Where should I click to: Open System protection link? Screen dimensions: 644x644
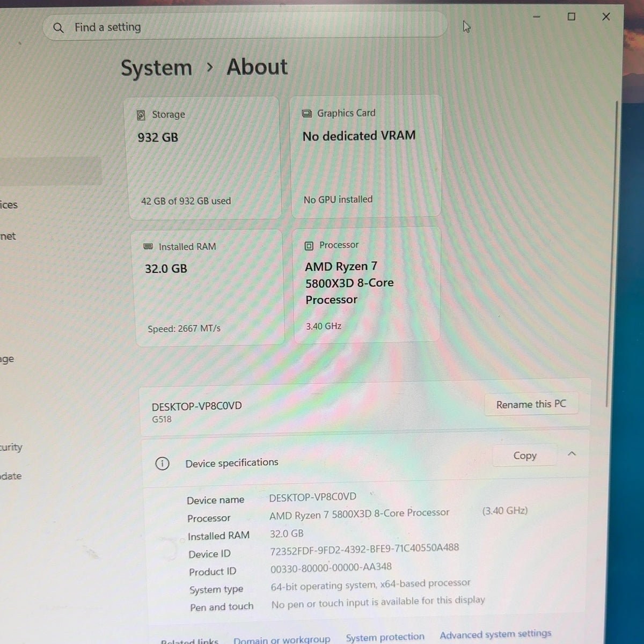pyautogui.click(x=385, y=637)
